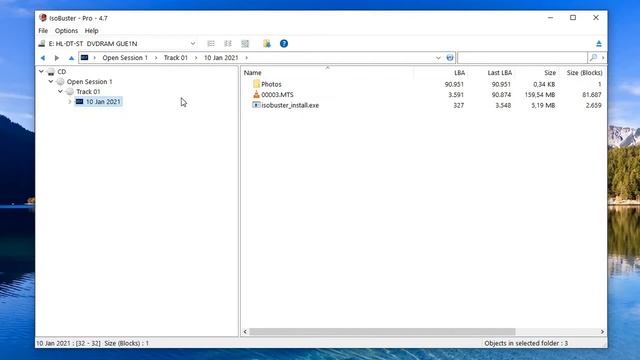This screenshot has height=360, width=640.
Task: Click the extract folder toolbar icon
Action: click(x=267, y=44)
